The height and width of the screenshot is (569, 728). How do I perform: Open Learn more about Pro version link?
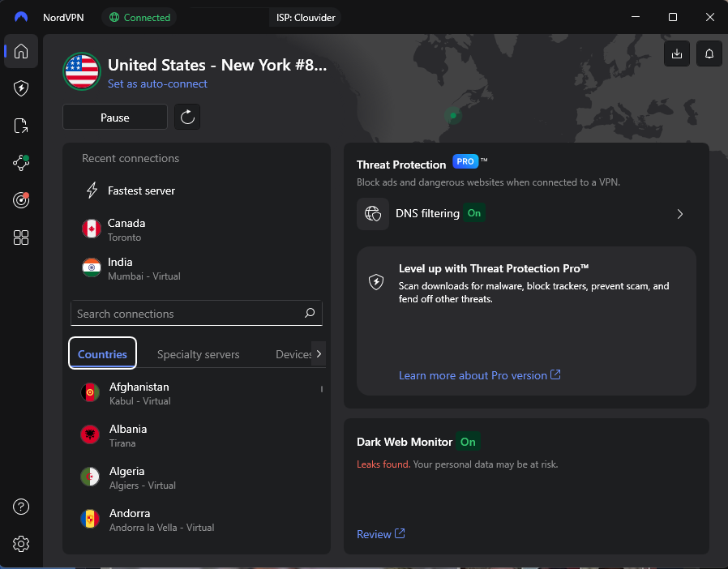point(479,375)
